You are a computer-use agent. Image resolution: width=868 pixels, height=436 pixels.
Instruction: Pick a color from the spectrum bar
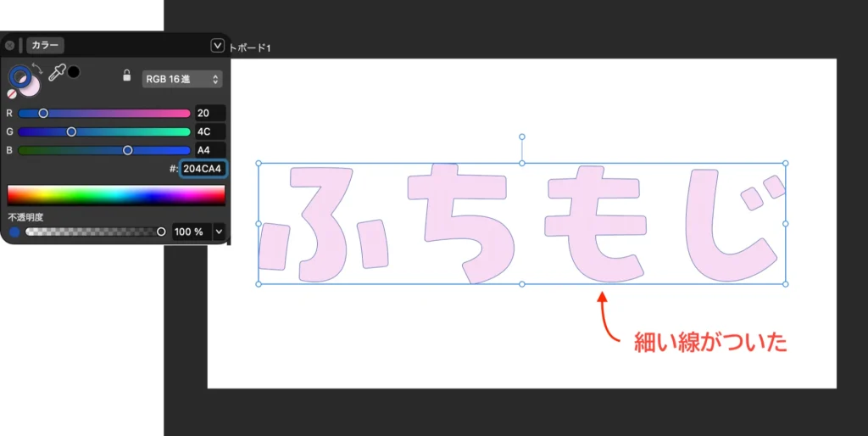(x=116, y=195)
